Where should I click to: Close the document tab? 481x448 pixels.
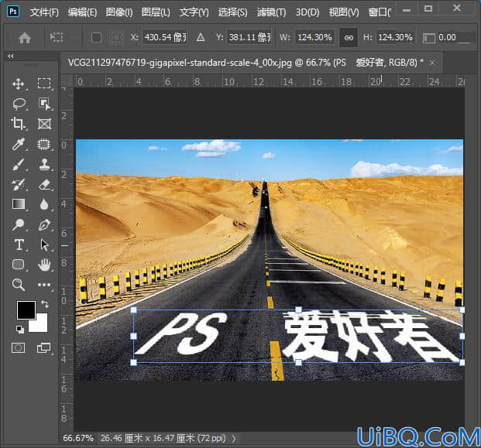coord(432,63)
